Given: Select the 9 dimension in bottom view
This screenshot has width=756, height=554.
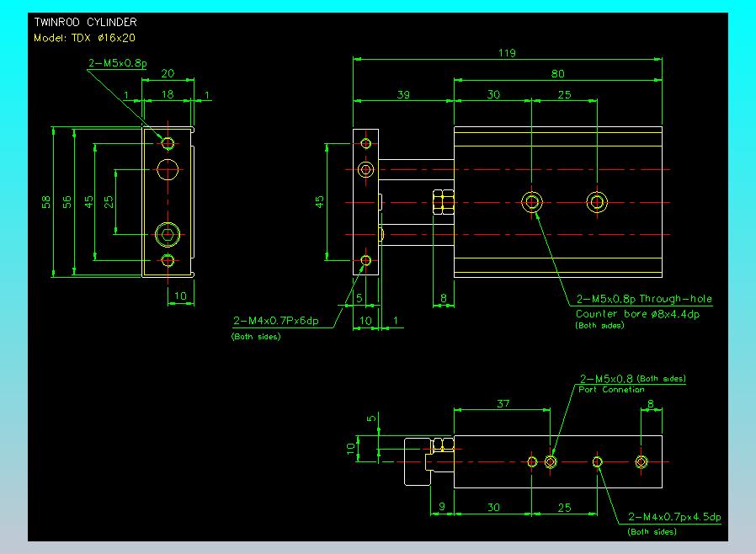Looking at the screenshot, I should pyautogui.click(x=442, y=507).
